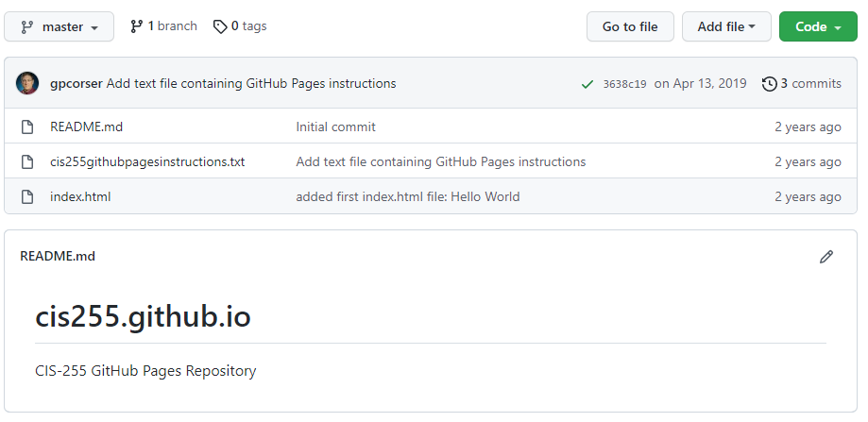Click the pencil icon to edit README.md
The image size is (868, 422).
[x=826, y=256]
